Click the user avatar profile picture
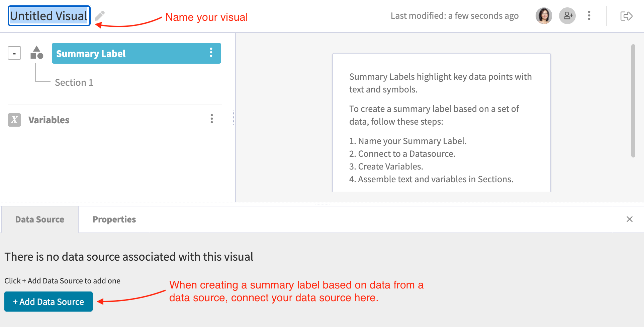The height and width of the screenshot is (327, 644). [543, 15]
